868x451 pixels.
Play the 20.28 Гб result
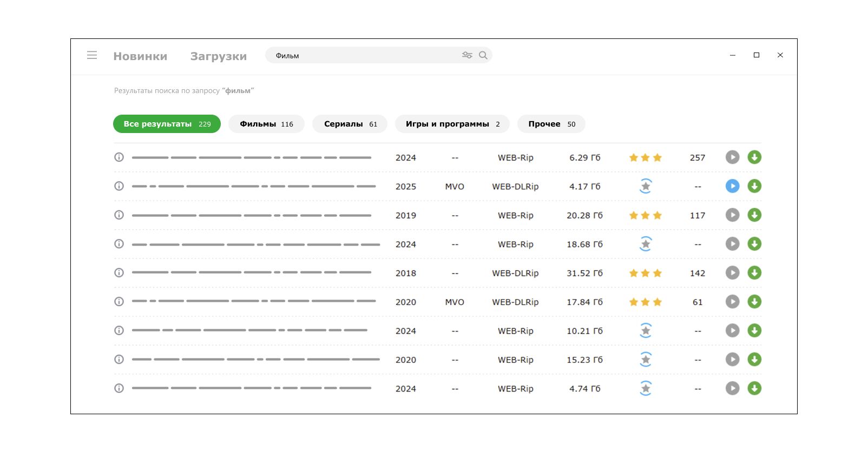(x=732, y=215)
